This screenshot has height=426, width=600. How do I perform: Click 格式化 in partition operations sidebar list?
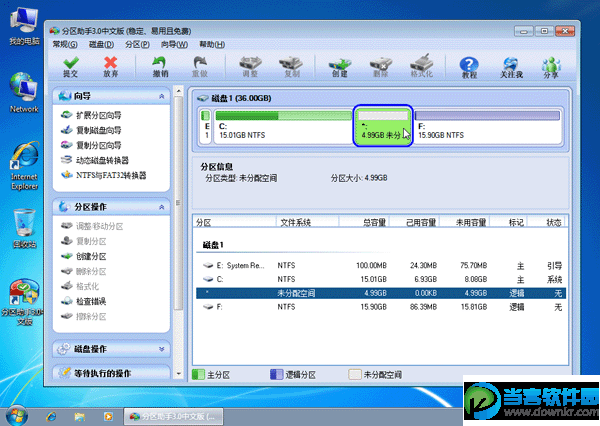(x=80, y=286)
